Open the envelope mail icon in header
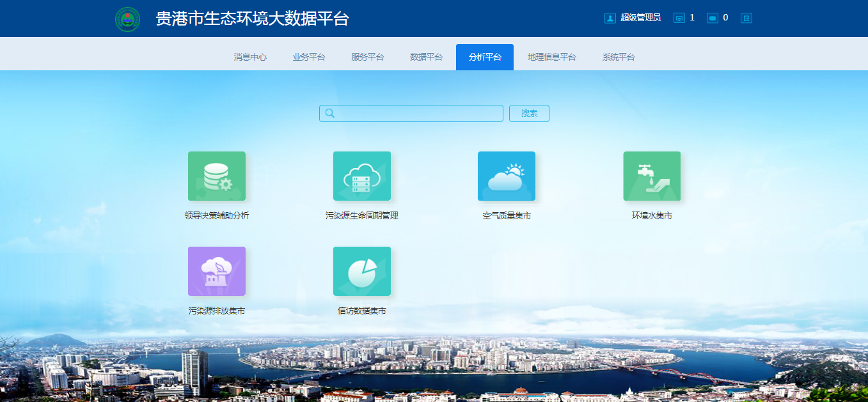Viewport: 868px width, 402px height. [x=712, y=18]
